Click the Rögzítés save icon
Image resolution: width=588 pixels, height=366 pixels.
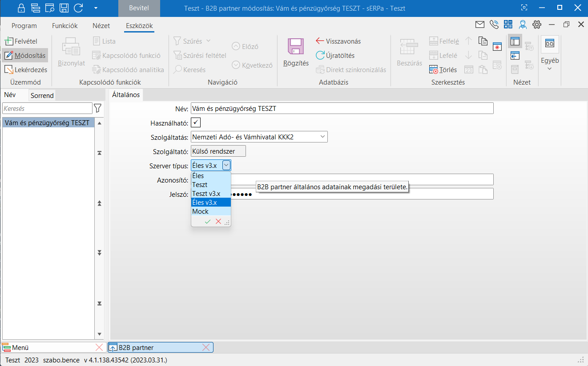pyautogui.click(x=295, y=47)
